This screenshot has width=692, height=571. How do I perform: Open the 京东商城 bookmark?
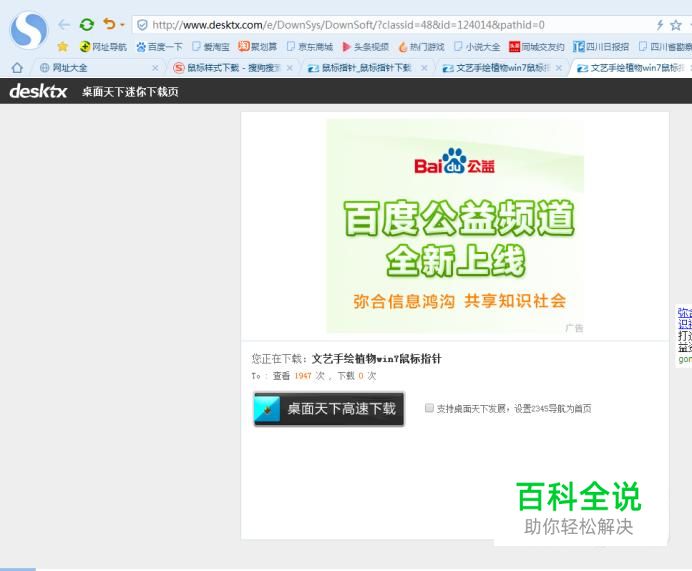[310, 47]
